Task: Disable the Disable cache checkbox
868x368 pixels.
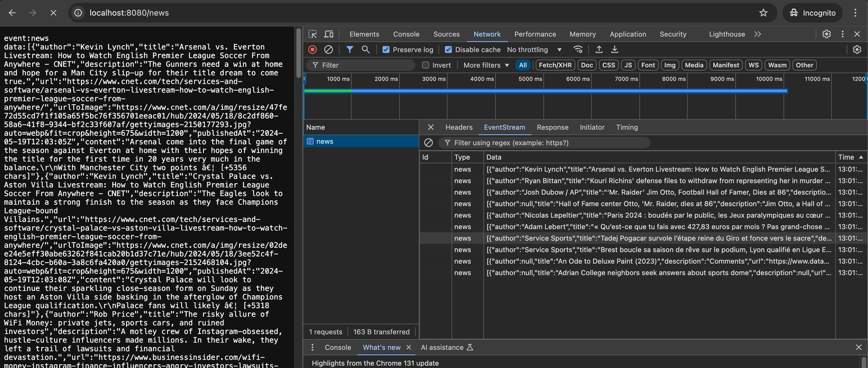Action: 448,49
